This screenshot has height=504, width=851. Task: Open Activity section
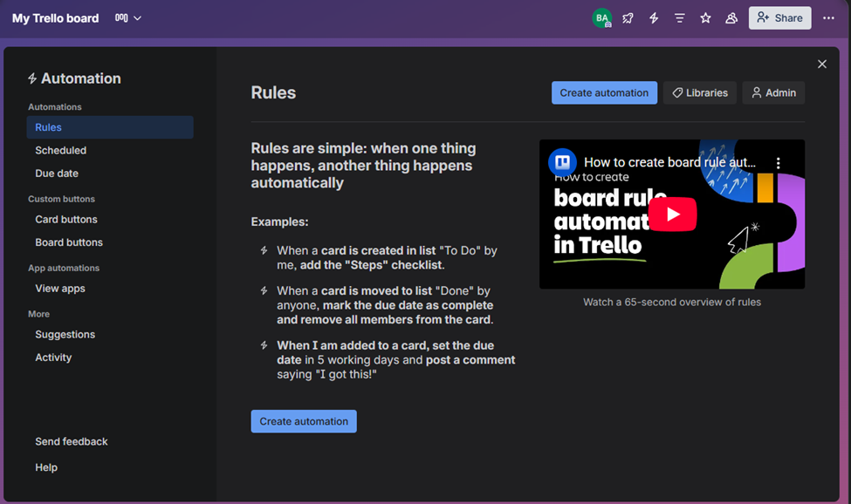(x=110, y=358)
